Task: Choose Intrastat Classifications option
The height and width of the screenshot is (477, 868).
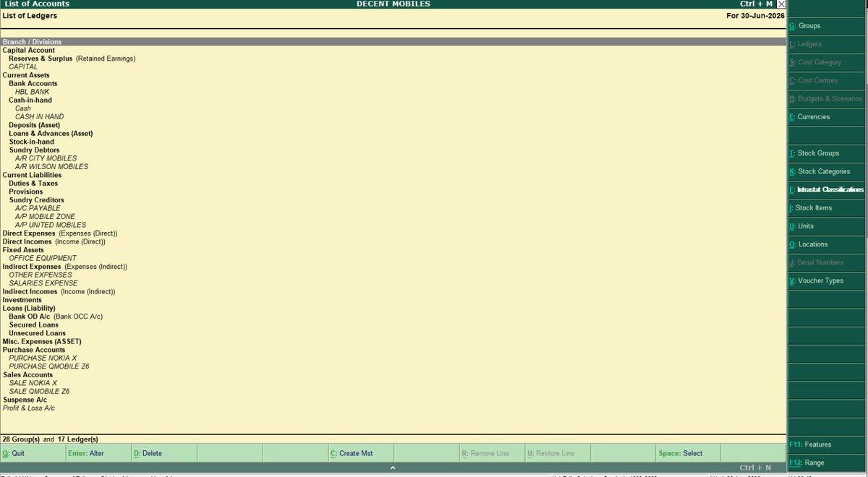Action: 827,189
